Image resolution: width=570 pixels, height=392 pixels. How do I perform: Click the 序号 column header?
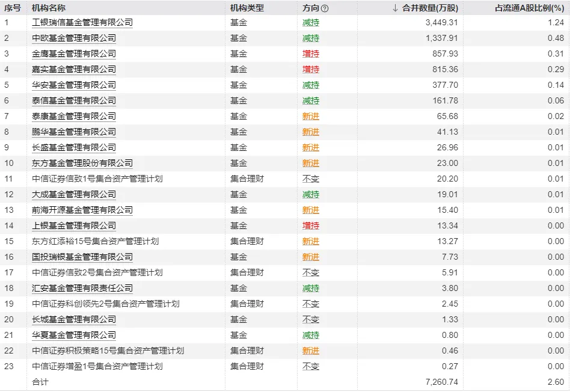point(13,8)
